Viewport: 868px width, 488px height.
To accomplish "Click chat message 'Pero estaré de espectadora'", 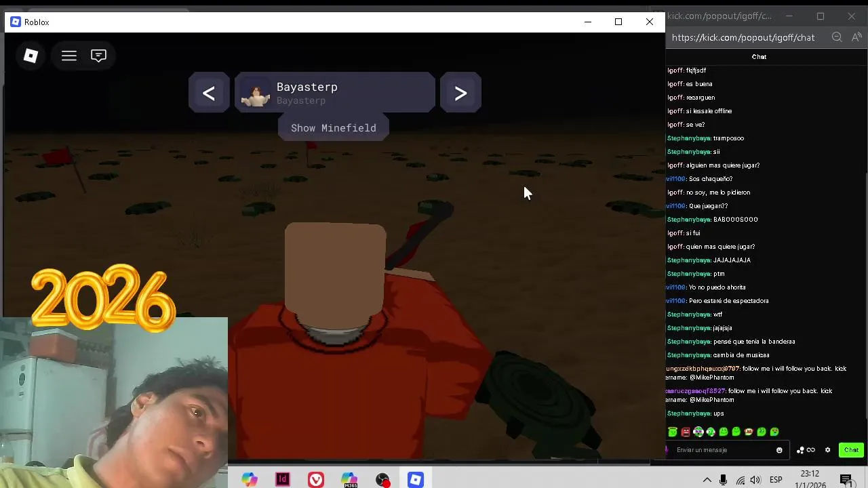I will click(x=729, y=301).
